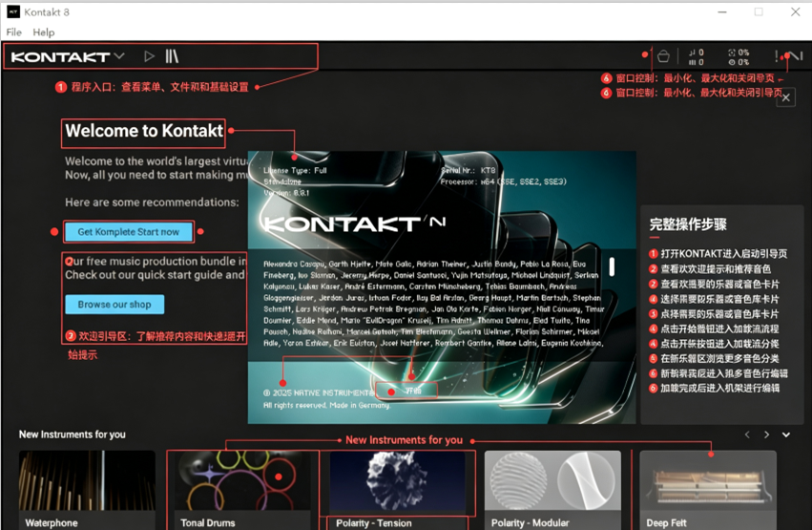
Task: Close the Welcome to Kontakt panel
Action: click(786, 97)
